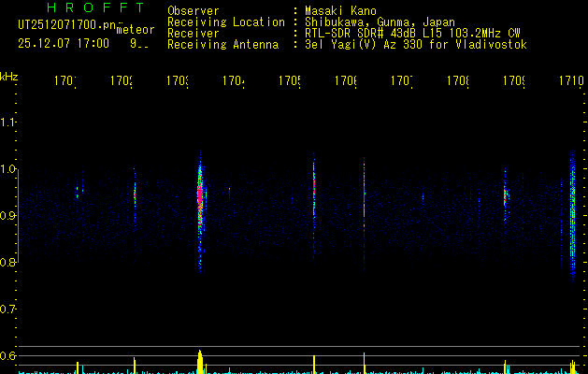
Task: Click the tallest yellow peak in power graph
Action: [x=199, y=361]
